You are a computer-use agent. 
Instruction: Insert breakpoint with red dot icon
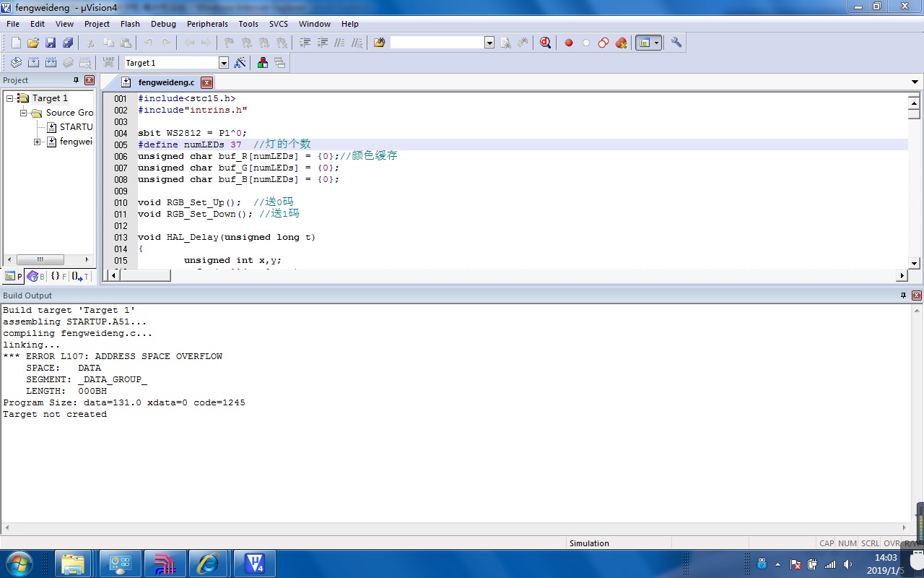click(x=568, y=43)
